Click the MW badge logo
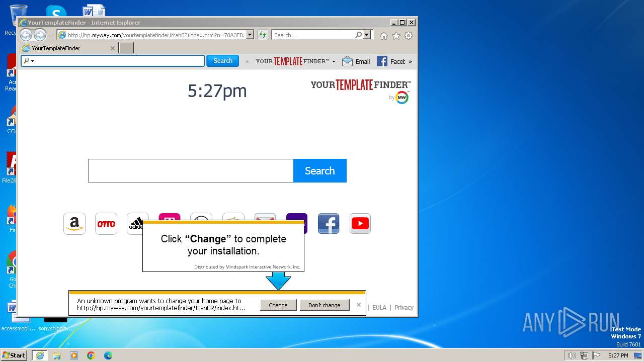 tap(402, 98)
